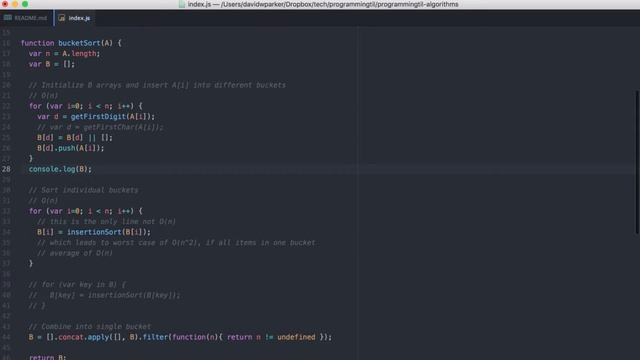Click the comment 'average of O(n)'

[75, 253]
